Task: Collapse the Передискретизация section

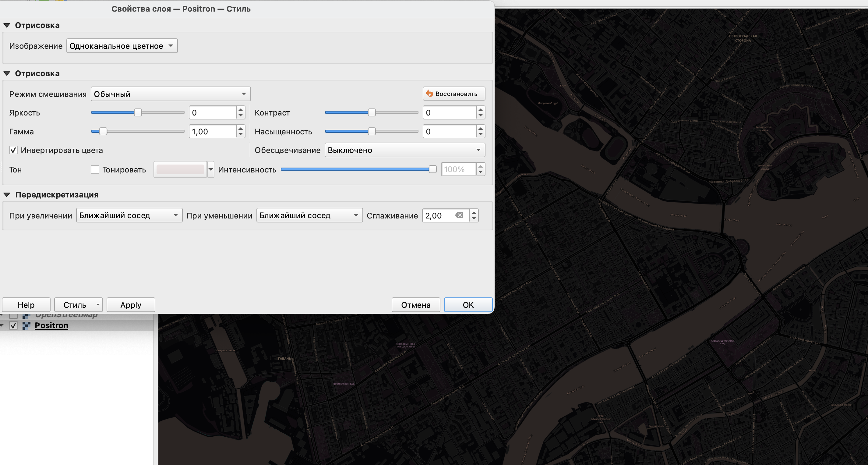Action: click(x=7, y=195)
